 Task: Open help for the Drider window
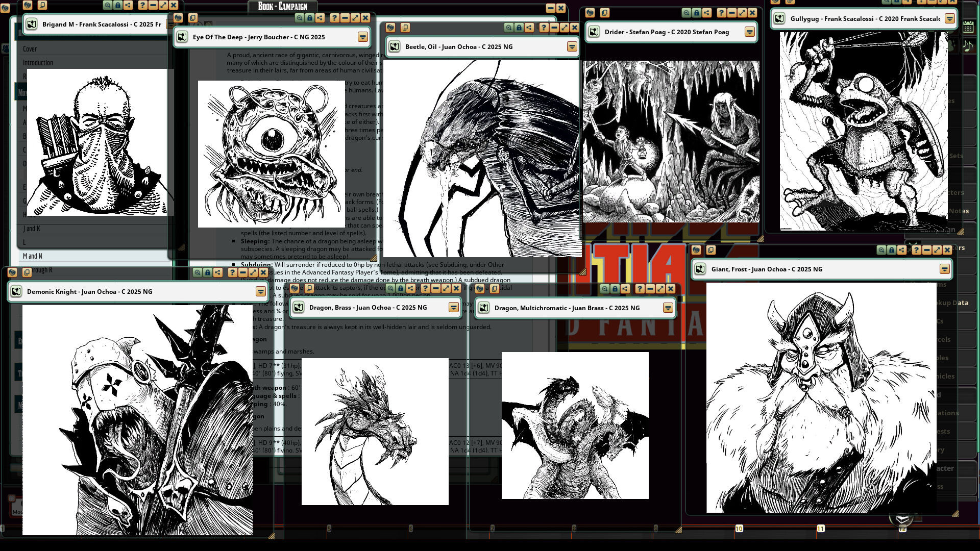click(x=721, y=13)
